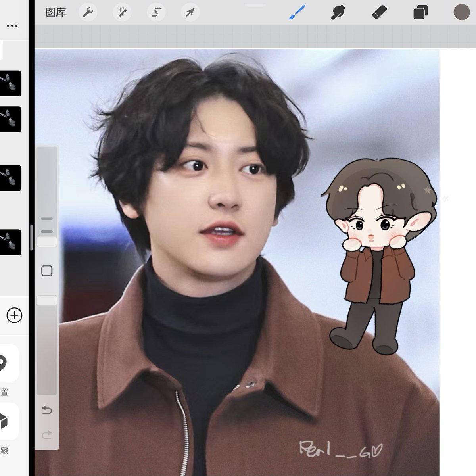
Task: Tap the circled plus add button
Action: coord(14,315)
